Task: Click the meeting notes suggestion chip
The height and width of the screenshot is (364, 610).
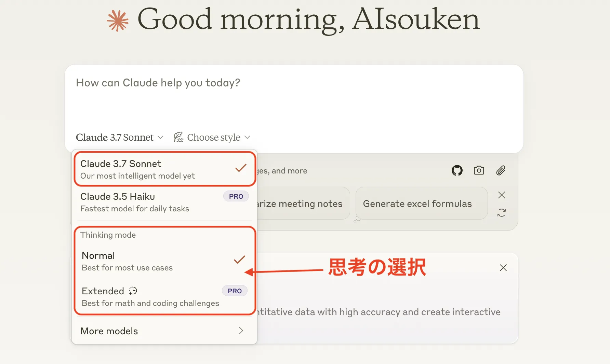Action: (303, 203)
